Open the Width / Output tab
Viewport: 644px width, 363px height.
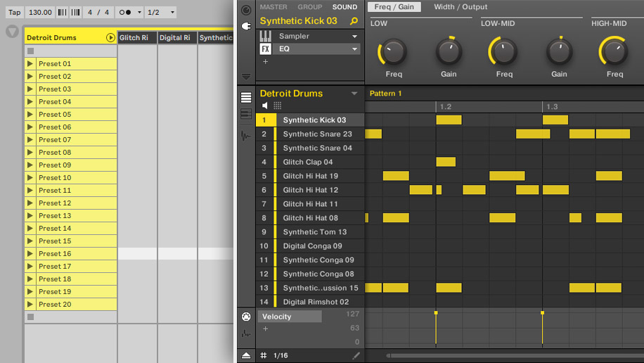(461, 7)
